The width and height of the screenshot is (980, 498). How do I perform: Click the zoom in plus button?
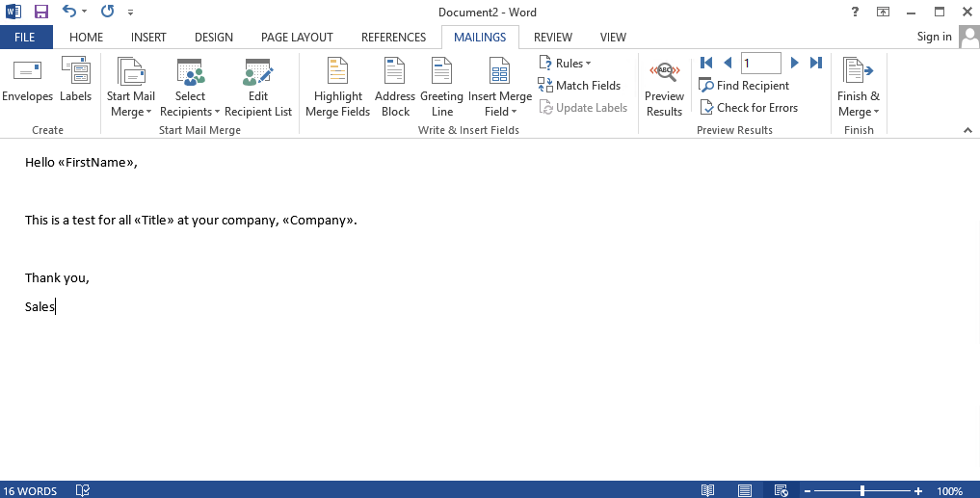(918, 491)
